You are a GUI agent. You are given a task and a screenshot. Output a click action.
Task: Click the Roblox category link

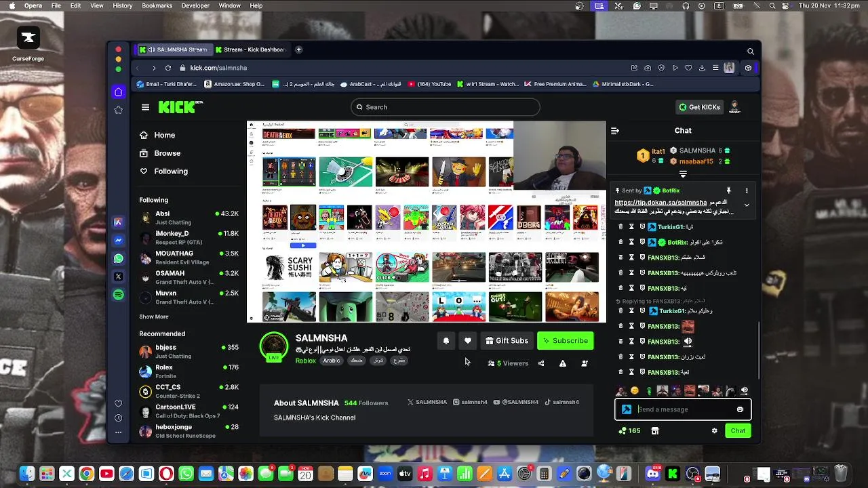(x=306, y=361)
